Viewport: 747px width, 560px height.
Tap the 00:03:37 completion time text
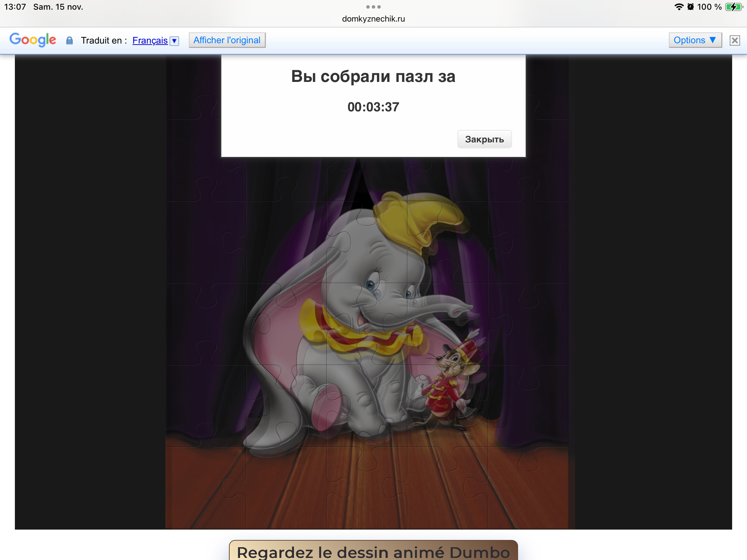tap(373, 107)
